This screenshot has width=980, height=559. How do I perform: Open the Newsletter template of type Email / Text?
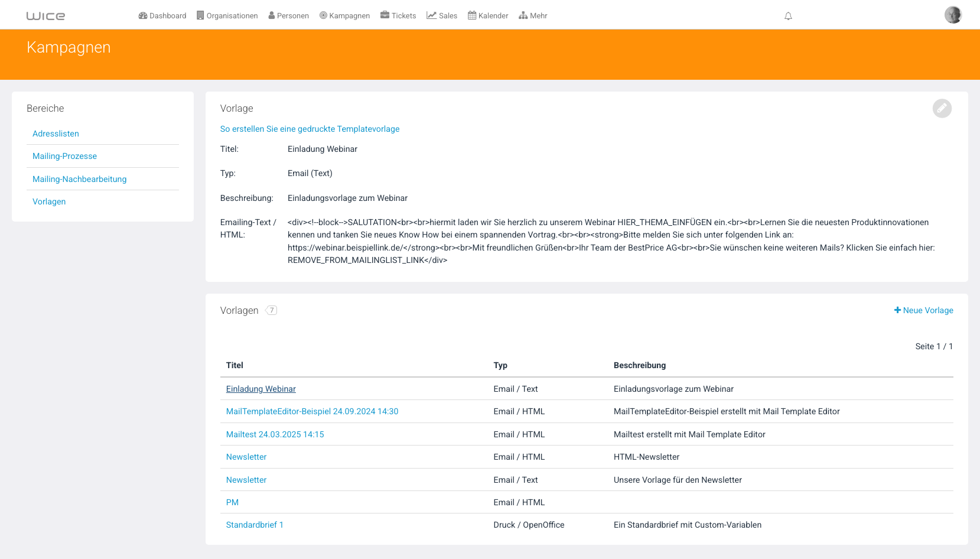pyautogui.click(x=246, y=480)
